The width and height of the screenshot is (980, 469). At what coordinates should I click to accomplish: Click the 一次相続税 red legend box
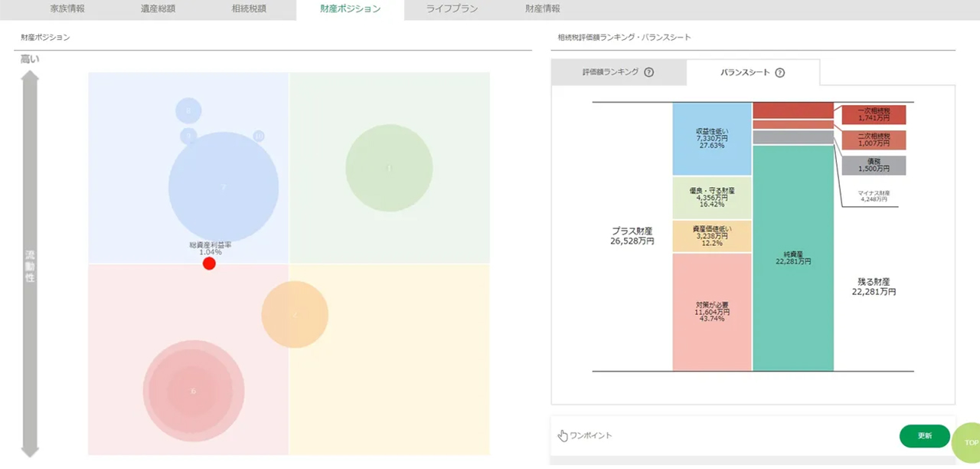pyautogui.click(x=874, y=115)
